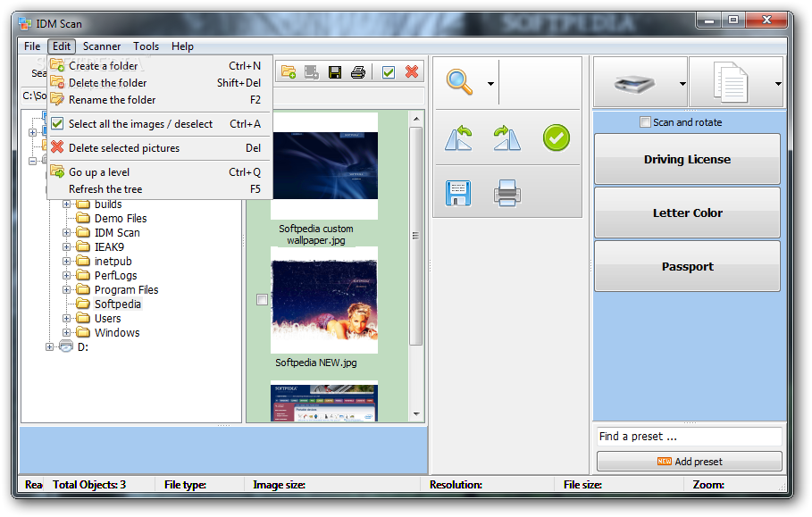The width and height of the screenshot is (812, 517).
Task: Click the Passport preset button
Action: [x=687, y=266]
